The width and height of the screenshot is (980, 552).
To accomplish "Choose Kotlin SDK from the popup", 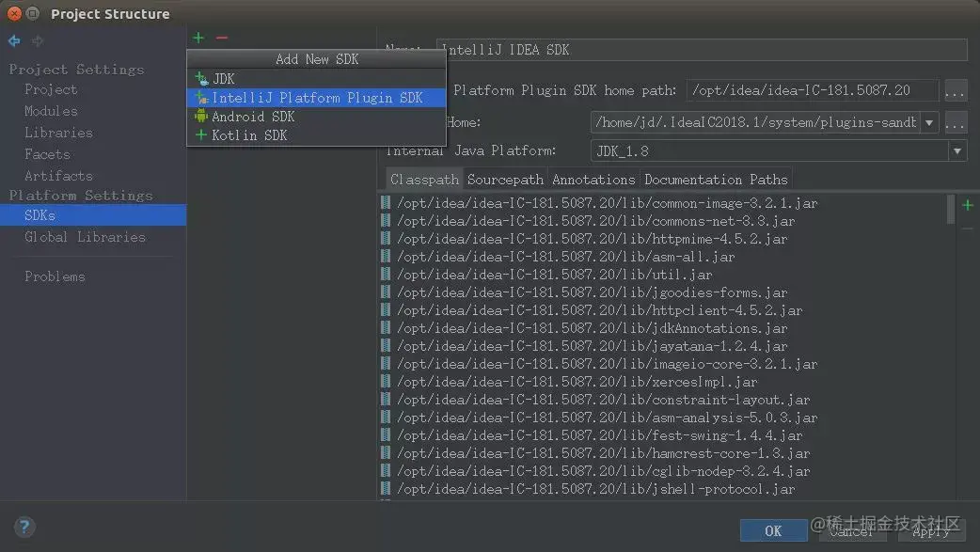I will pyautogui.click(x=316, y=135).
